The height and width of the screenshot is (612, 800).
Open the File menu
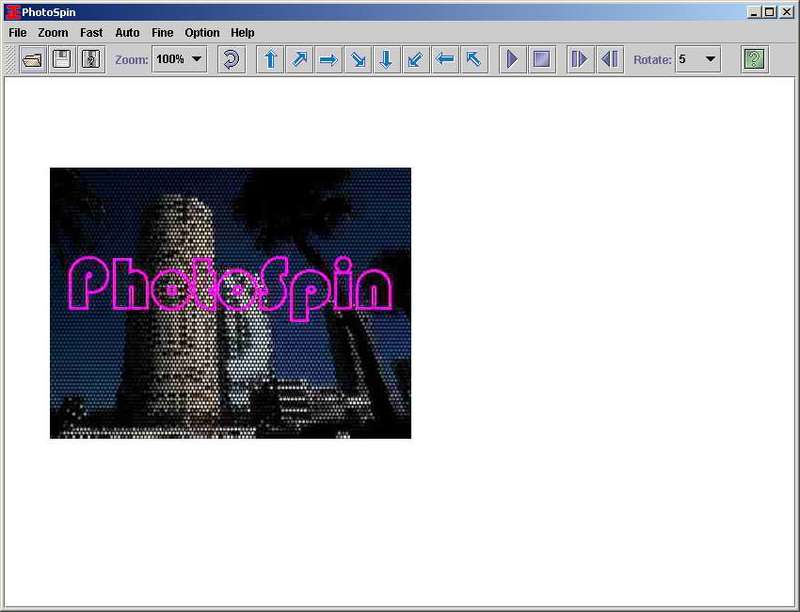click(x=17, y=33)
